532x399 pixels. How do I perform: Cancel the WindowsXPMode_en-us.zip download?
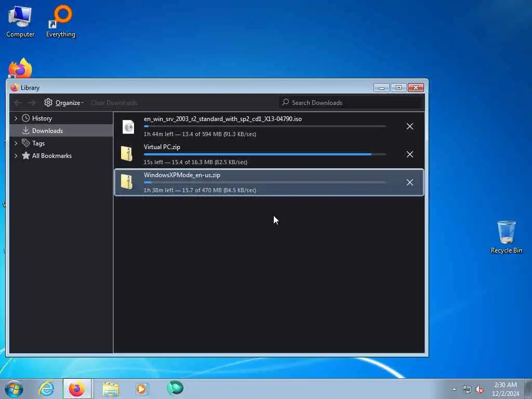click(x=410, y=182)
